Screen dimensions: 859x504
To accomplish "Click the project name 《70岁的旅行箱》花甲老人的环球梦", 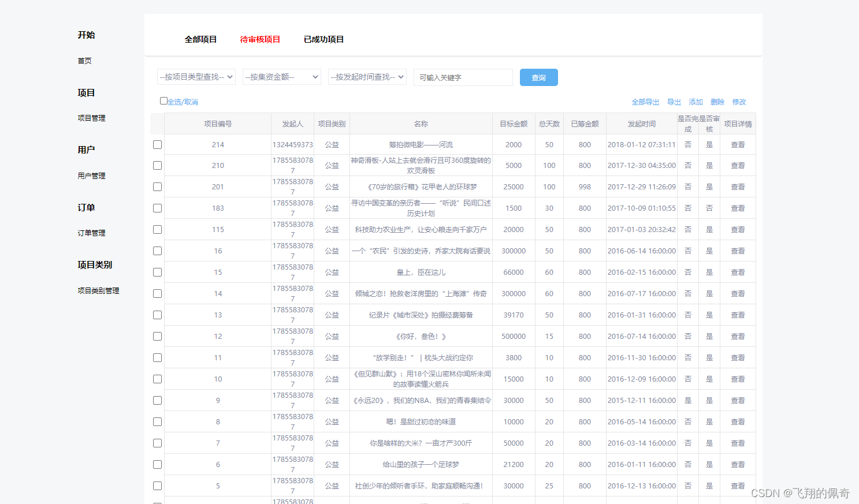I will pyautogui.click(x=421, y=186).
